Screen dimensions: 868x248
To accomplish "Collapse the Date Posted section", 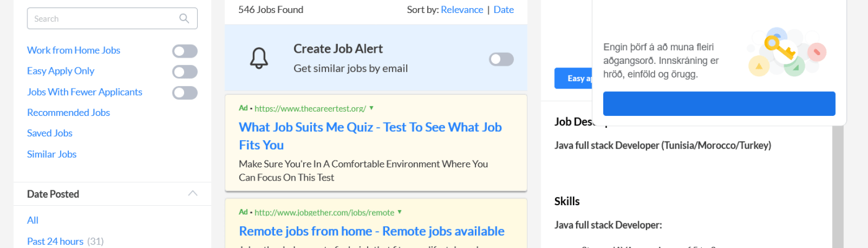I will click(193, 193).
